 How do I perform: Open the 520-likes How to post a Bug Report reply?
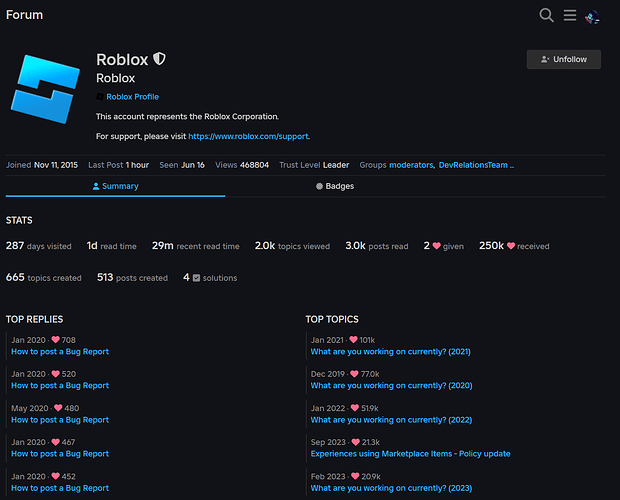(x=60, y=385)
